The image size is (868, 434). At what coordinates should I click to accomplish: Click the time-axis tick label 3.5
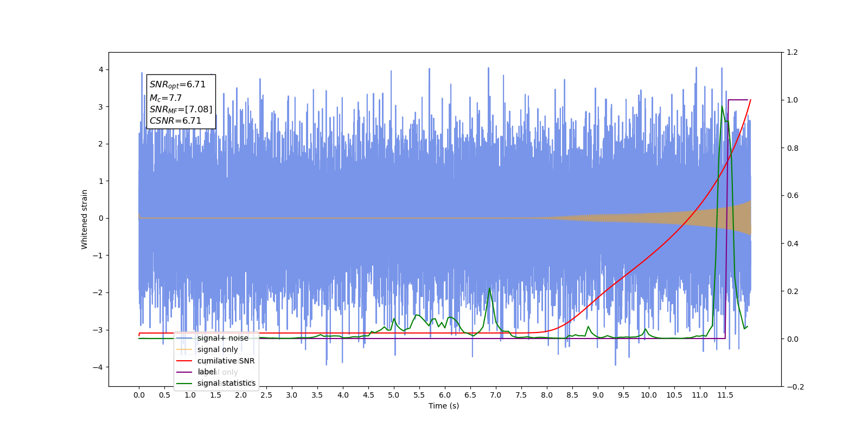(x=317, y=395)
